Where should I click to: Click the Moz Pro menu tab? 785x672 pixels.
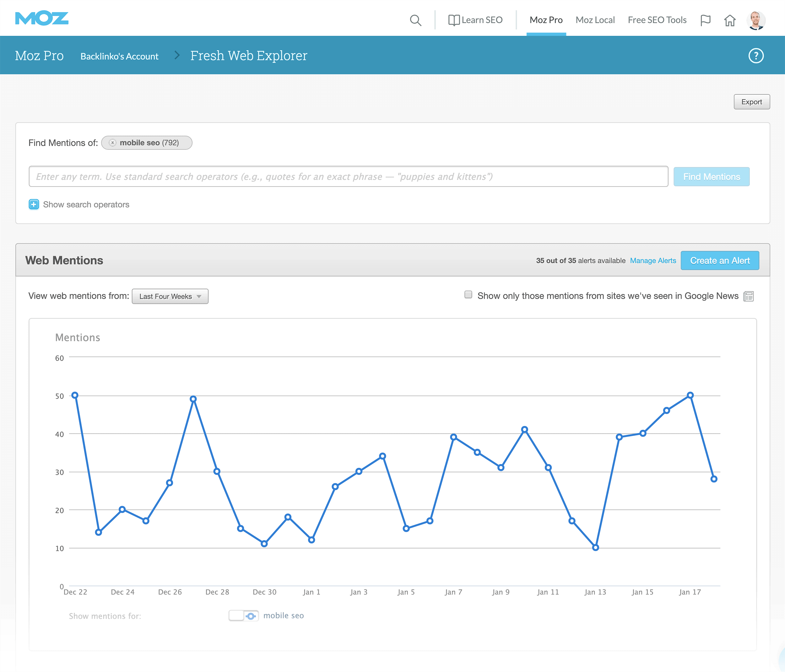546,19
